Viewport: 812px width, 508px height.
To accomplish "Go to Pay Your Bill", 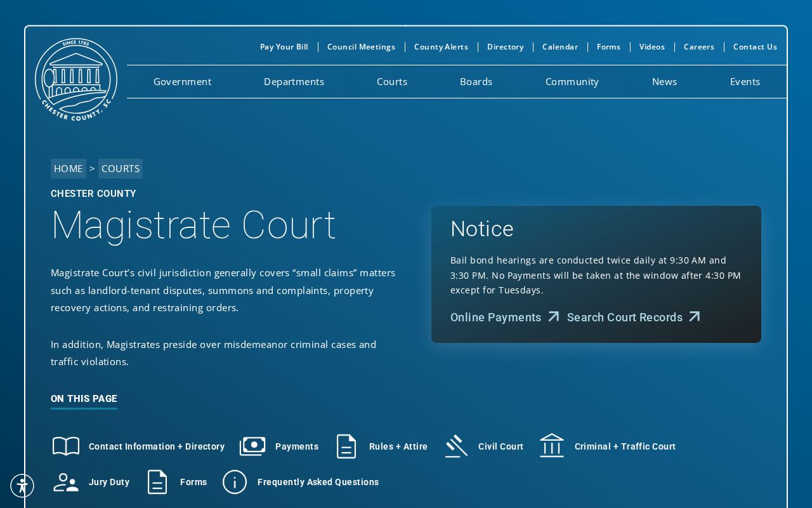I will click(x=284, y=47).
